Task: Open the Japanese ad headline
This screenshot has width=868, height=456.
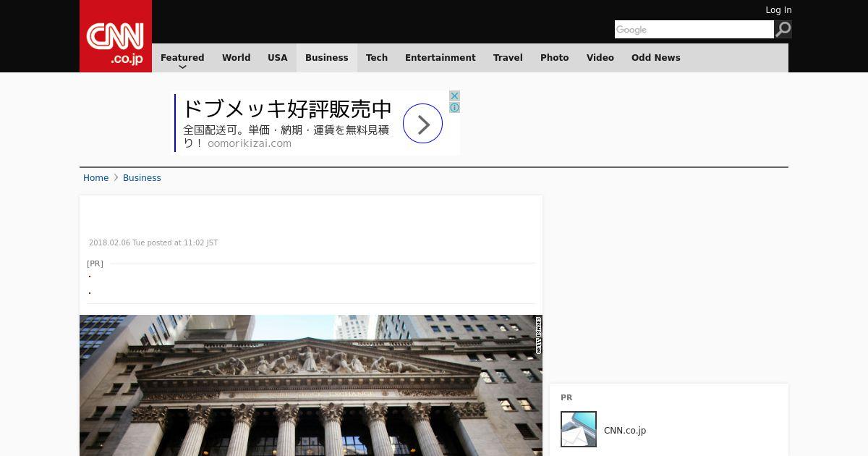Action: click(x=287, y=109)
